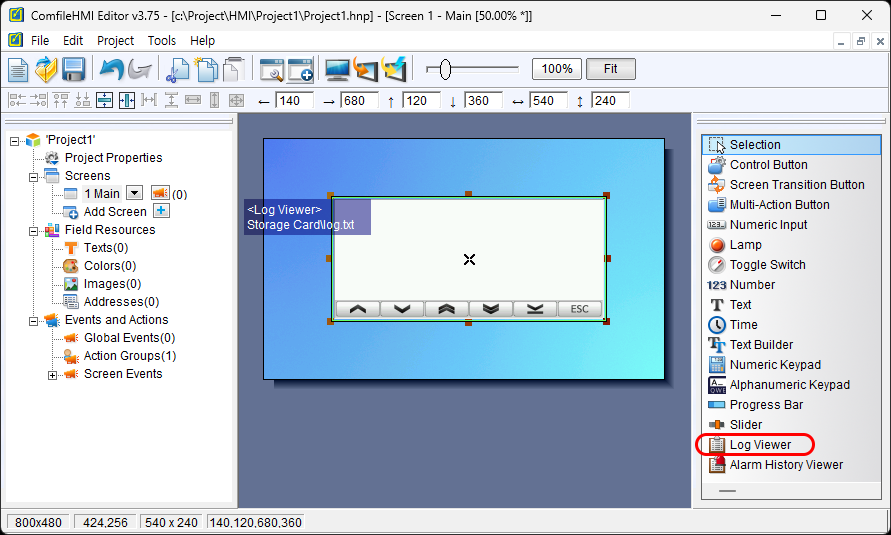Click the zoom slider handle
The image size is (891, 535).
445,69
